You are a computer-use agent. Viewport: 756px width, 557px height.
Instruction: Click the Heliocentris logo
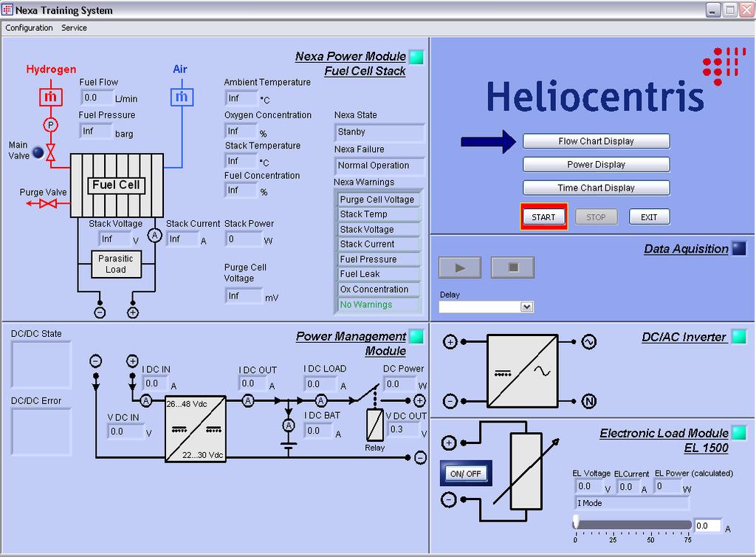[617, 81]
